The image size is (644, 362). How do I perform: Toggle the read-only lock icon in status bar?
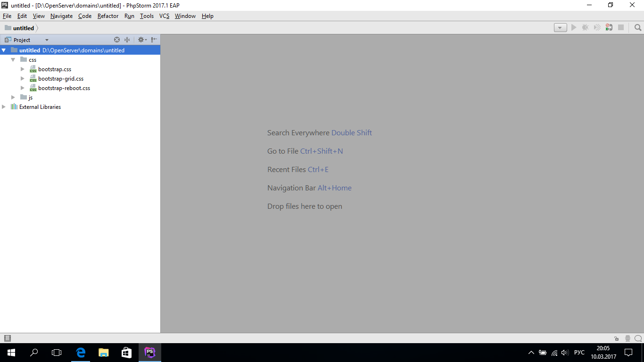click(x=617, y=338)
